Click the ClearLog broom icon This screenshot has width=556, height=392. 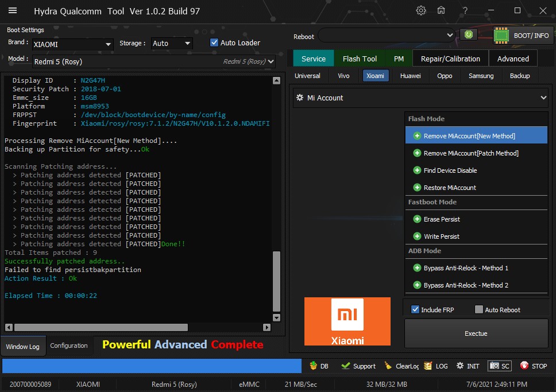(388, 366)
